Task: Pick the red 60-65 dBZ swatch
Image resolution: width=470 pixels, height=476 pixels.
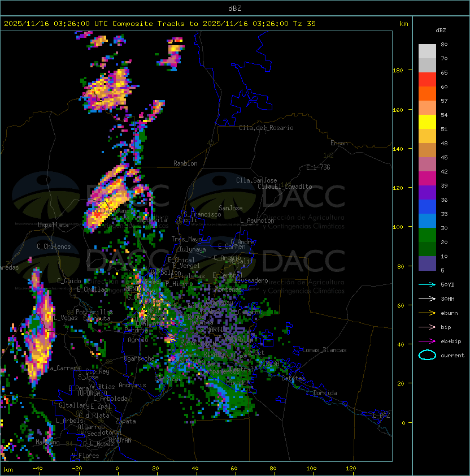Action: tap(427, 80)
